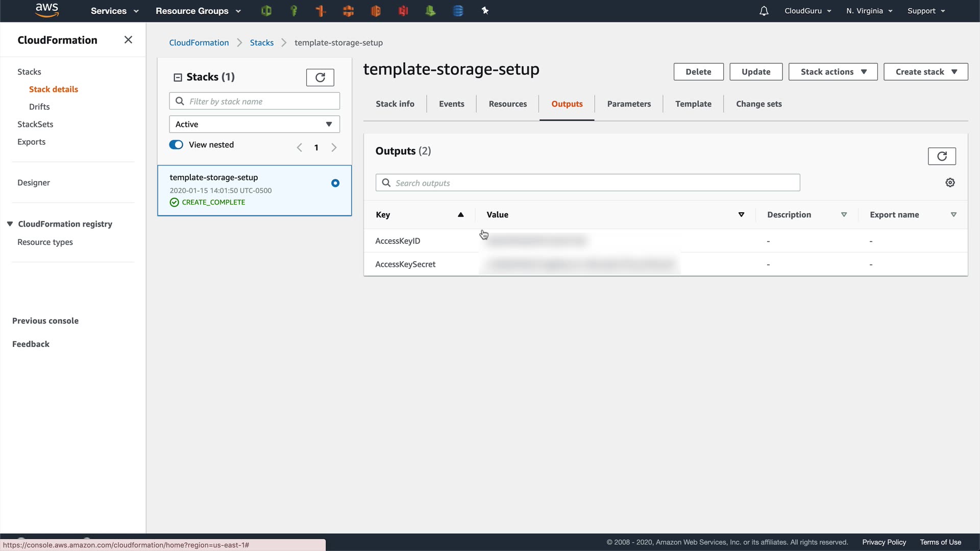Expand the Stack actions dropdown
The image size is (980, 551).
click(x=832, y=72)
